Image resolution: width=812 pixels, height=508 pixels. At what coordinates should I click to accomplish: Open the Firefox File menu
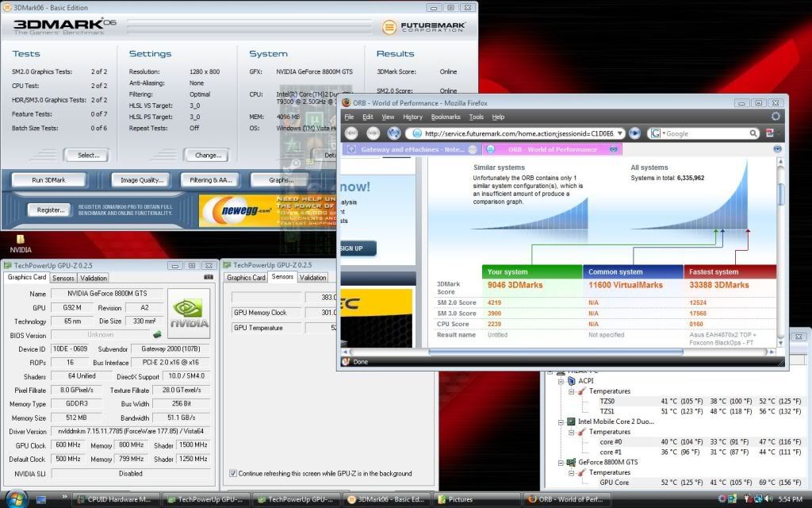[349, 117]
